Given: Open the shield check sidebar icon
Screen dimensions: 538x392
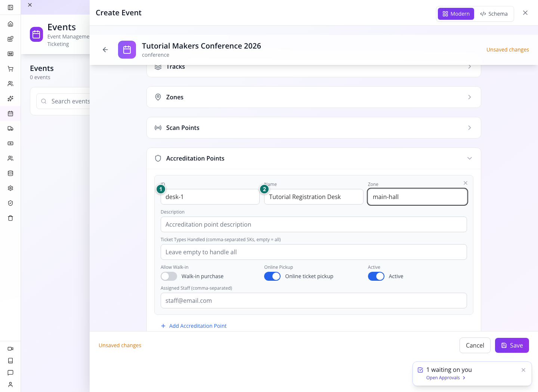Looking at the screenshot, I should coord(10,203).
